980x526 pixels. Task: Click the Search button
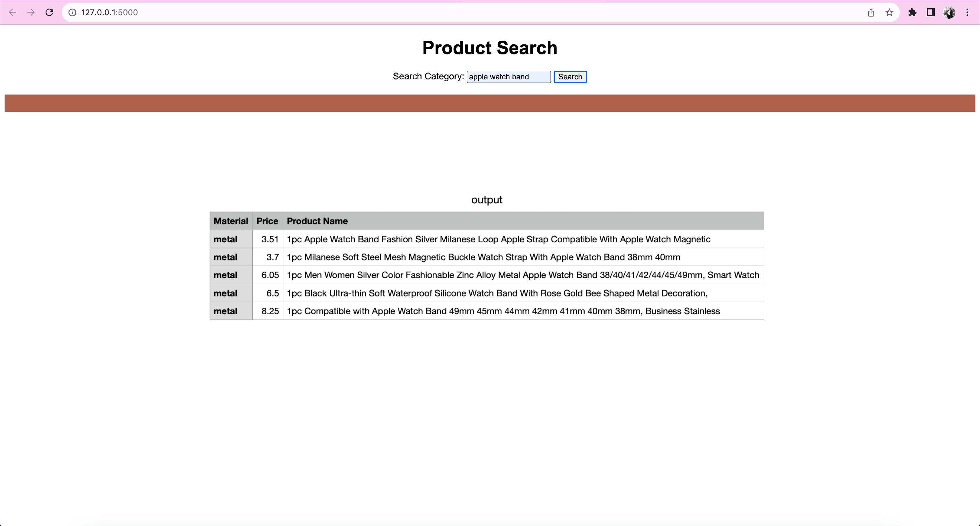click(569, 77)
